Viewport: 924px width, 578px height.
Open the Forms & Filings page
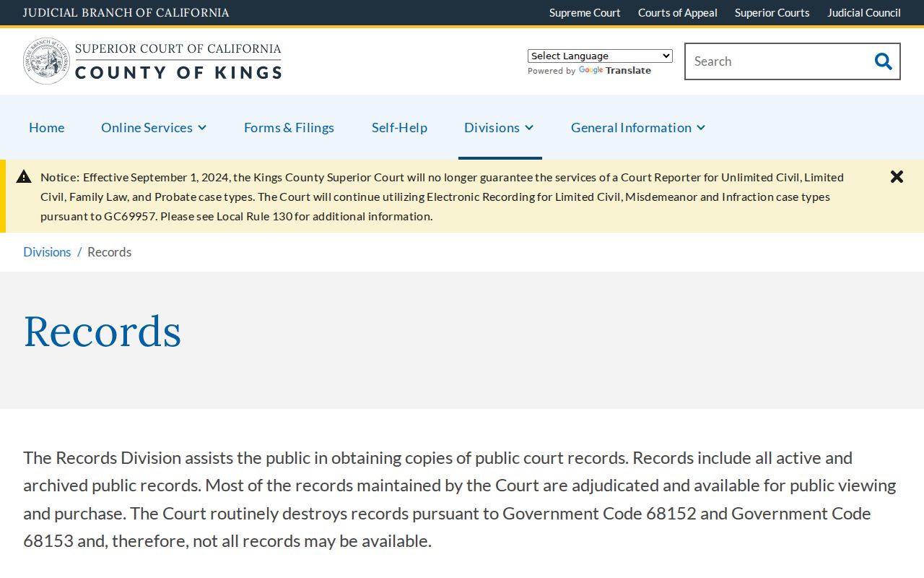[289, 127]
